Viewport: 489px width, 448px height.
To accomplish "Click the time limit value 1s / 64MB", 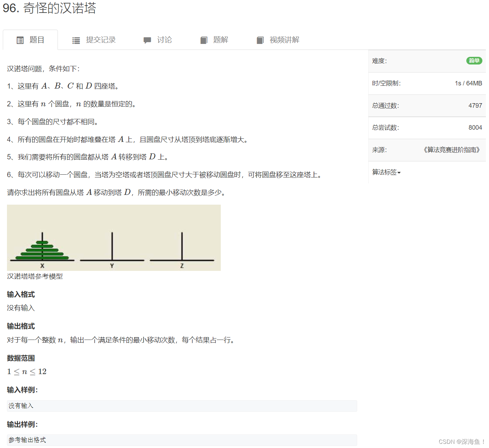I will tap(468, 83).
